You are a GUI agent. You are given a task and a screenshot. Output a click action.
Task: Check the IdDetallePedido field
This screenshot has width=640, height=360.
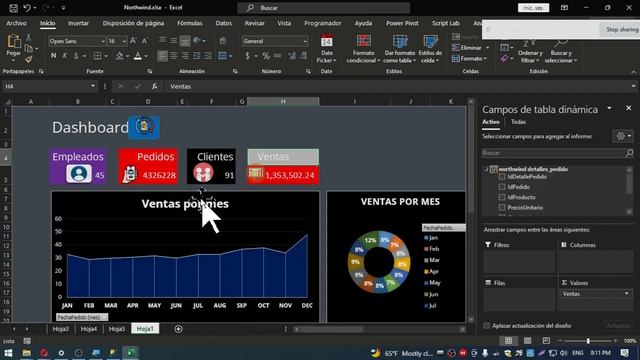tap(502, 177)
